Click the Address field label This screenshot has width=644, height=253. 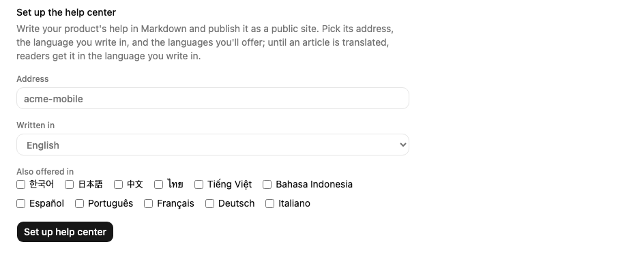33,79
